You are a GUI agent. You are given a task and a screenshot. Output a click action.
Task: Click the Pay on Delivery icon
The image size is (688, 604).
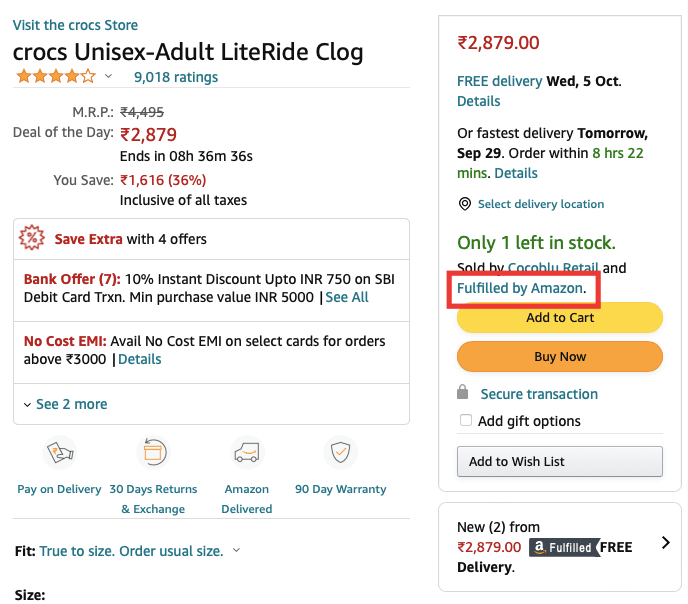click(x=60, y=454)
